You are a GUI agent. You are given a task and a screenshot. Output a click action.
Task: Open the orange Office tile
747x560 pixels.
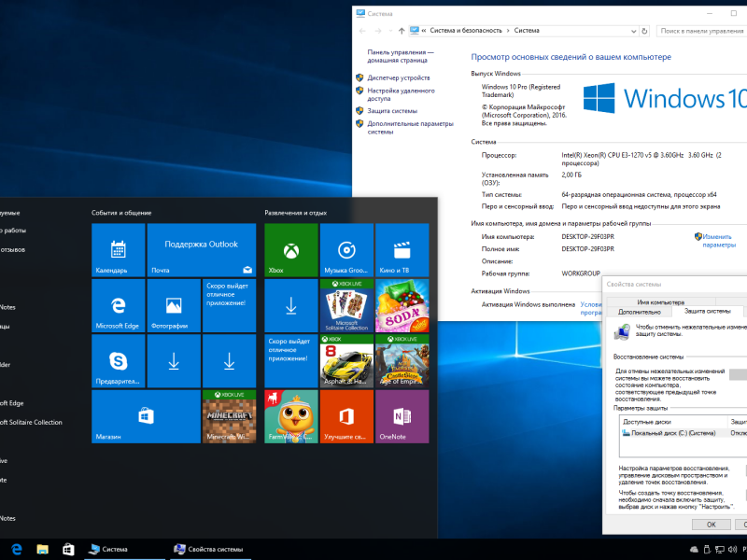(346, 416)
